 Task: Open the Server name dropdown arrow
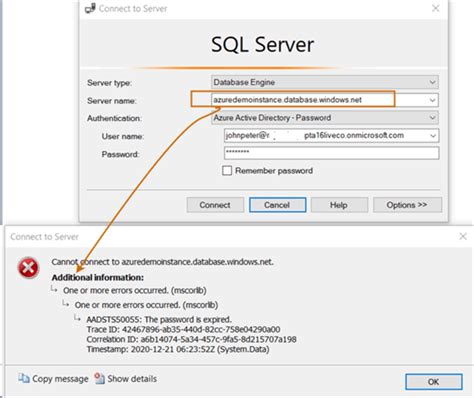(x=432, y=100)
